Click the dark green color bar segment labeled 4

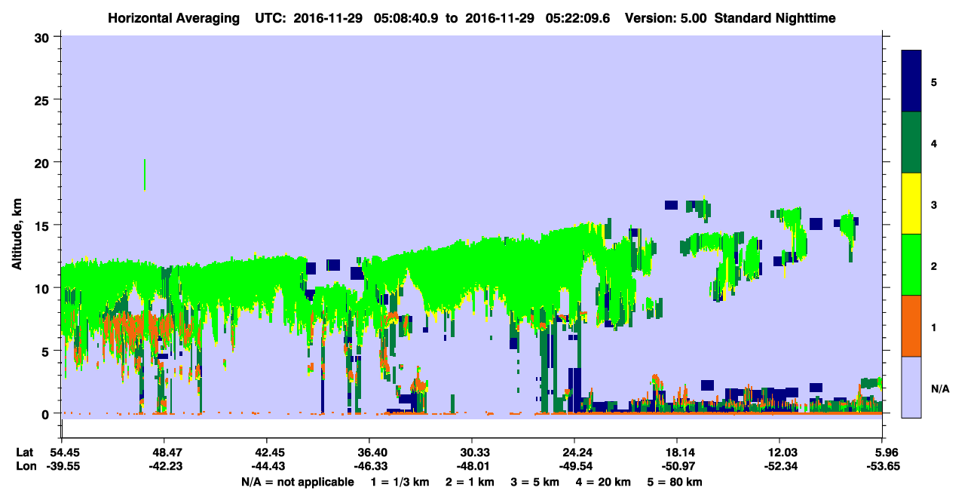click(911, 143)
